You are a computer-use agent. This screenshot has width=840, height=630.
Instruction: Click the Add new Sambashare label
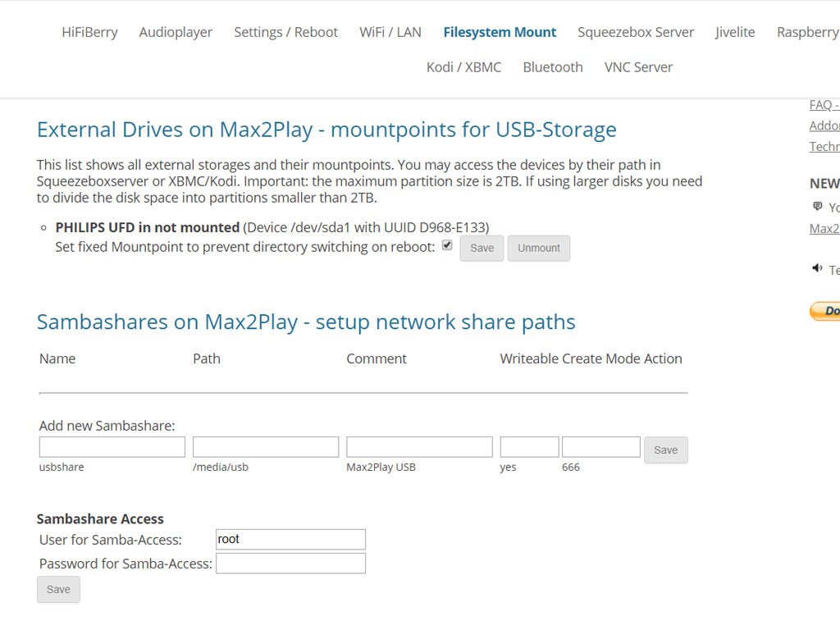point(107,426)
